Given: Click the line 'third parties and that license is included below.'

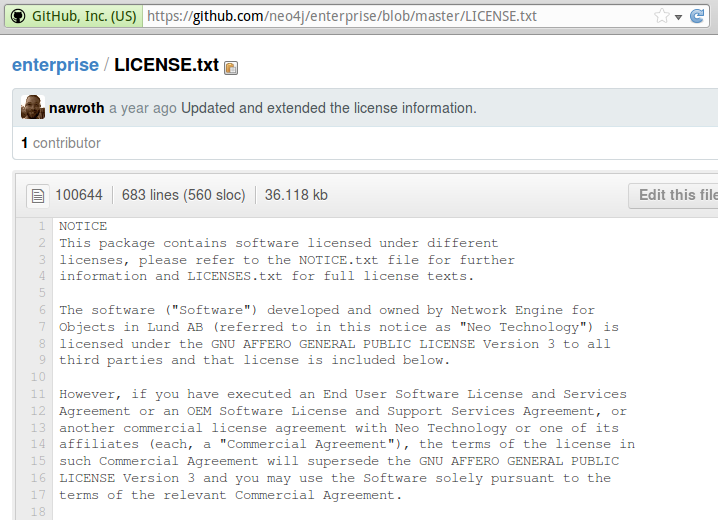Looking at the screenshot, I should coord(255,360).
